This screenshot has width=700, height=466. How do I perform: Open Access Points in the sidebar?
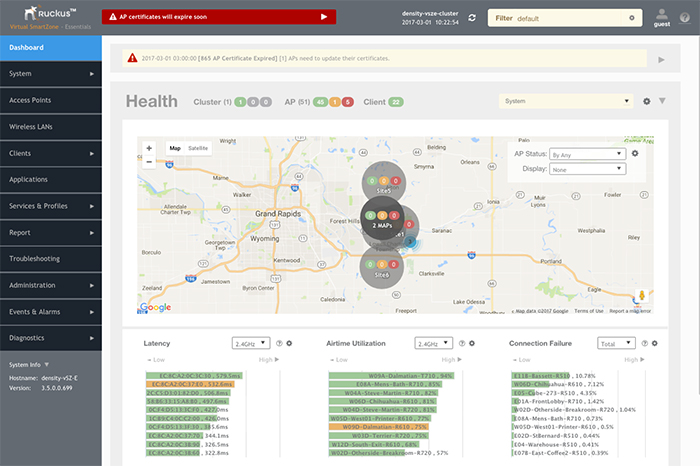50,100
